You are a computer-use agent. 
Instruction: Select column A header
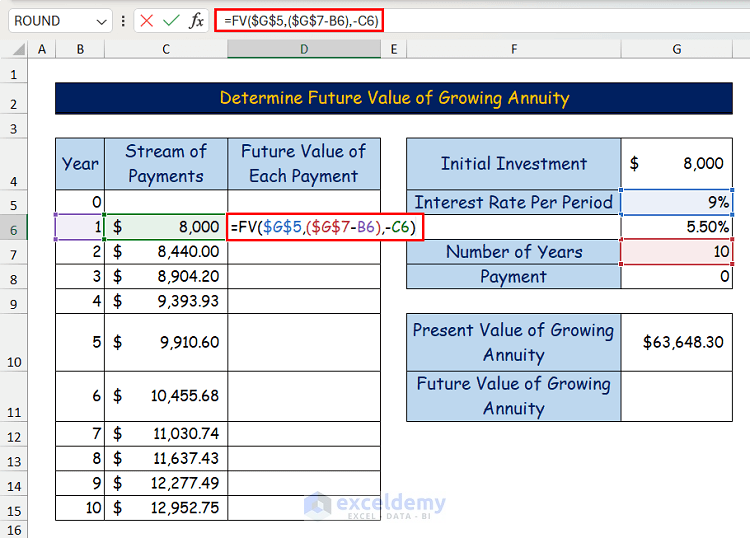pyautogui.click(x=42, y=49)
